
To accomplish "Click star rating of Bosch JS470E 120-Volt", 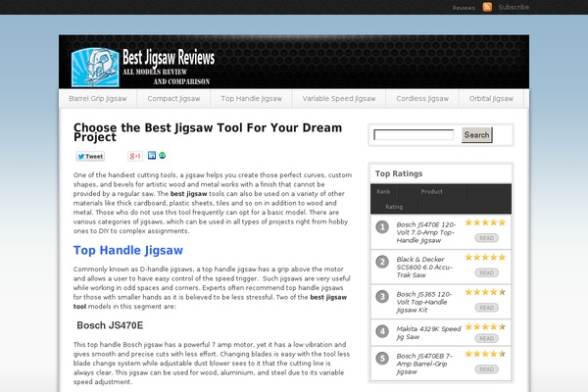I will [486, 222].
